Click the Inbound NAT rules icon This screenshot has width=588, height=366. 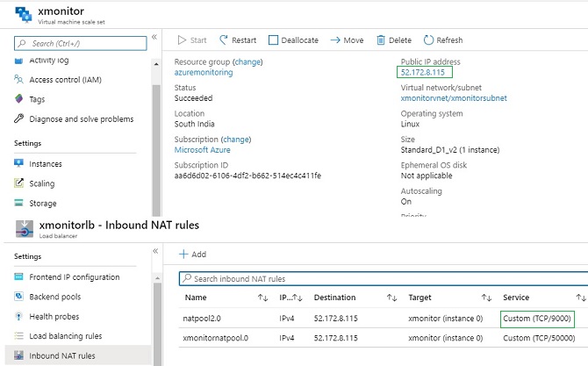(18, 355)
